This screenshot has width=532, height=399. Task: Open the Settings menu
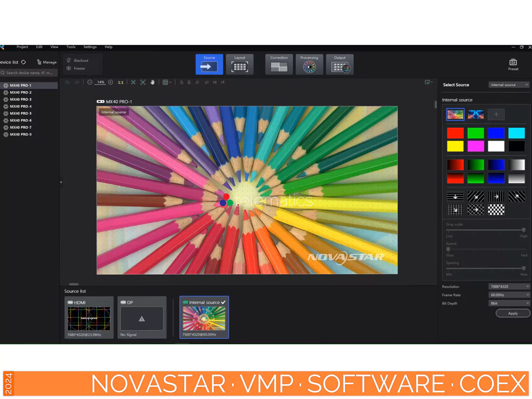pos(90,47)
